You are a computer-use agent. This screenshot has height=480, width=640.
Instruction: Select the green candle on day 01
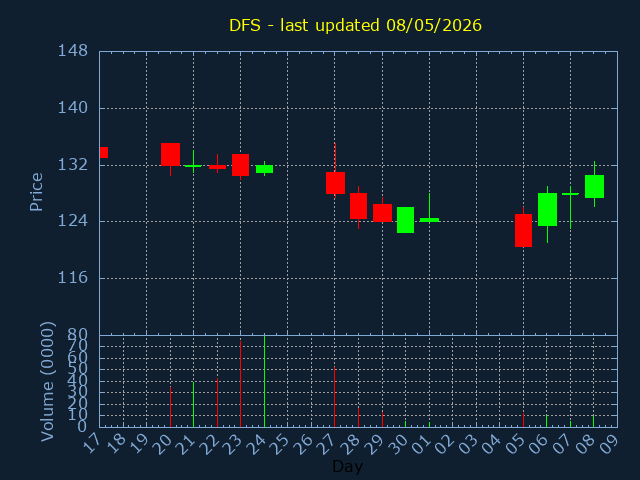tap(429, 220)
